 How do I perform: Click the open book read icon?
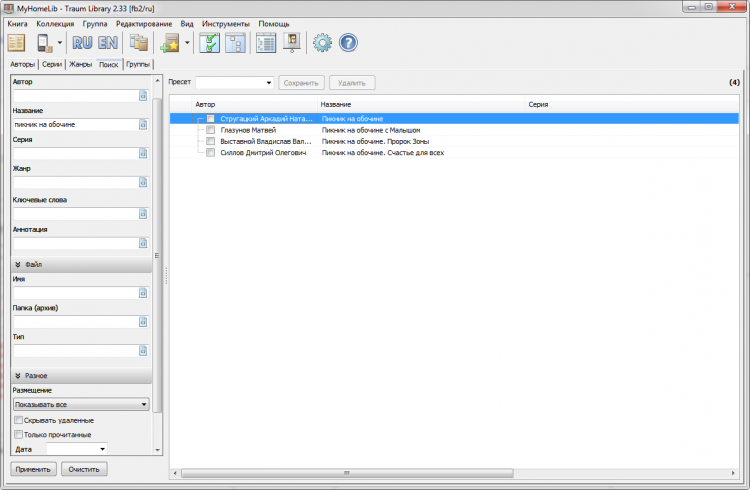[16, 43]
